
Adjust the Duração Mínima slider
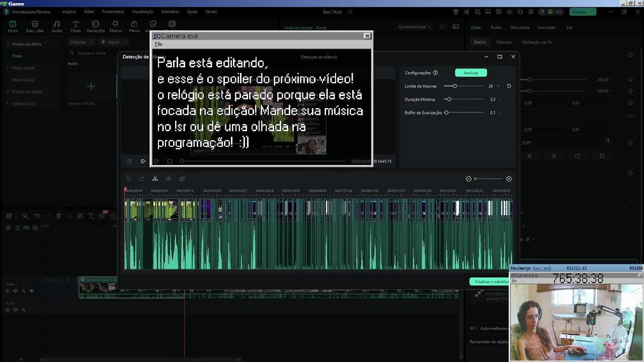pos(463,100)
